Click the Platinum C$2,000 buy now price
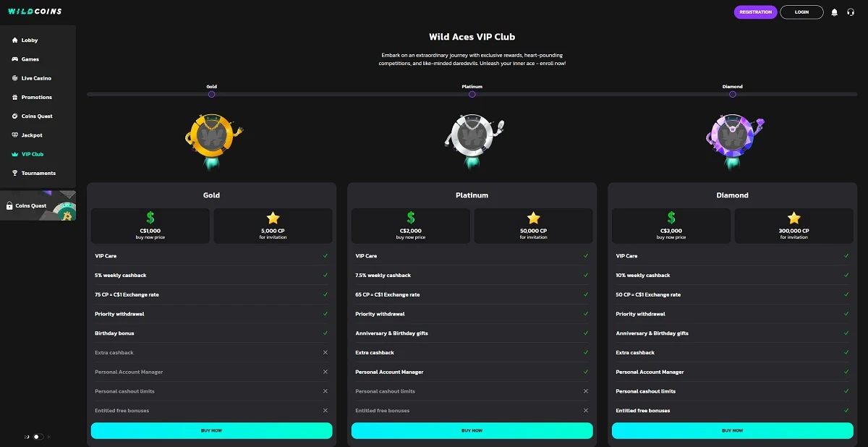The height and width of the screenshot is (447, 868). coord(411,226)
